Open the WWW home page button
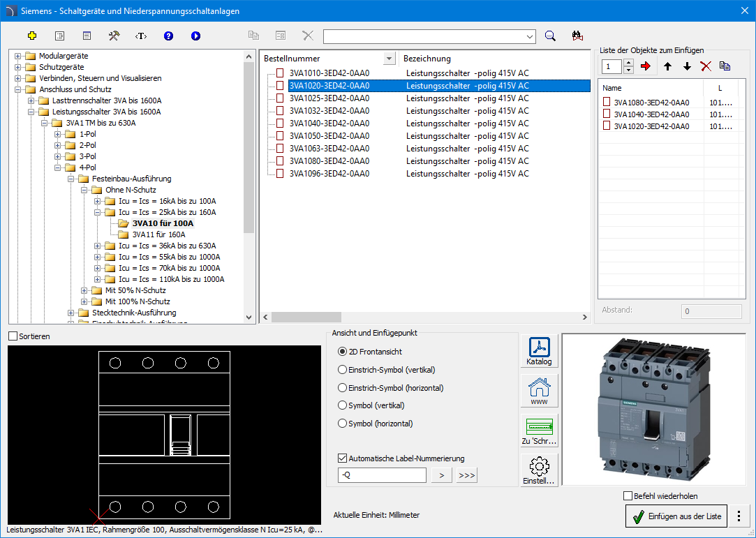Image resolution: width=756 pixels, height=538 pixels. [x=539, y=391]
